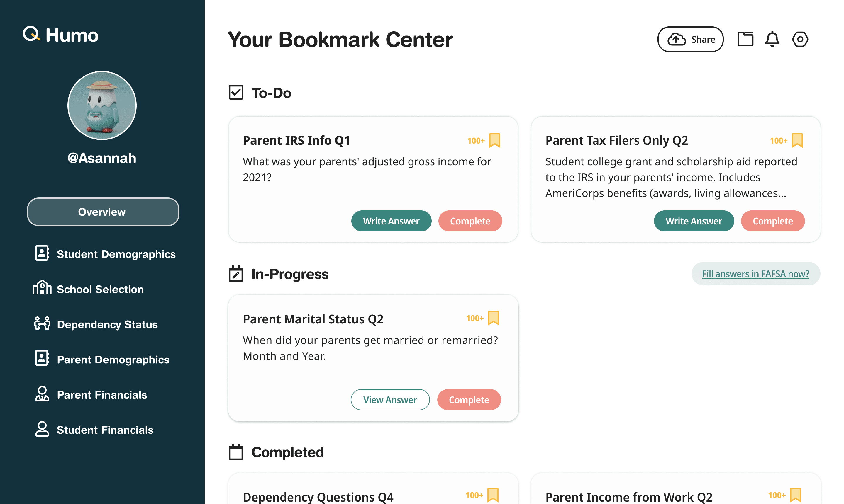The image size is (844, 504).
Task: Click the To-Do checkbox icon
Action: (x=236, y=92)
